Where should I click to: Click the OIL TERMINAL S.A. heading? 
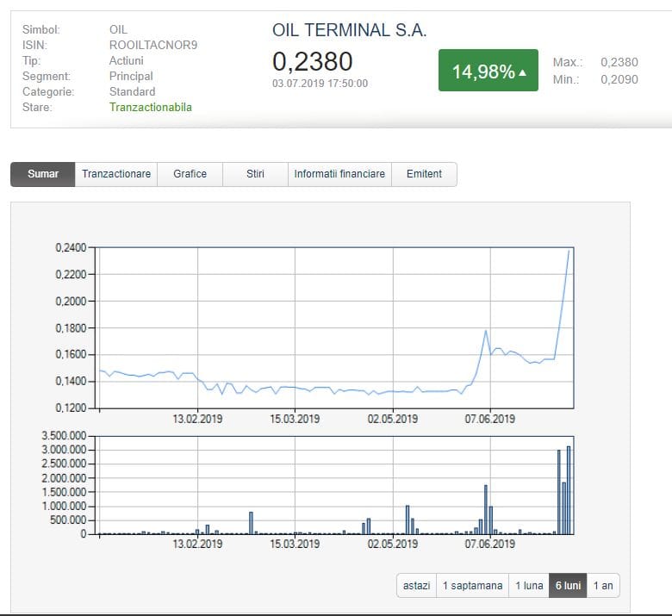pos(349,30)
